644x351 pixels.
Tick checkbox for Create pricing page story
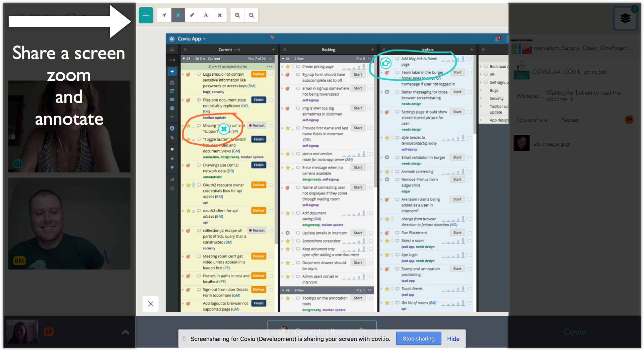pos(371,67)
